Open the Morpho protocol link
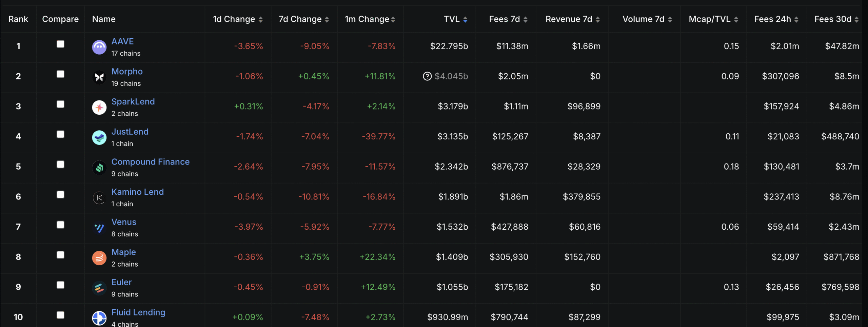The width and height of the screenshot is (868, 327). click(127, 72)
